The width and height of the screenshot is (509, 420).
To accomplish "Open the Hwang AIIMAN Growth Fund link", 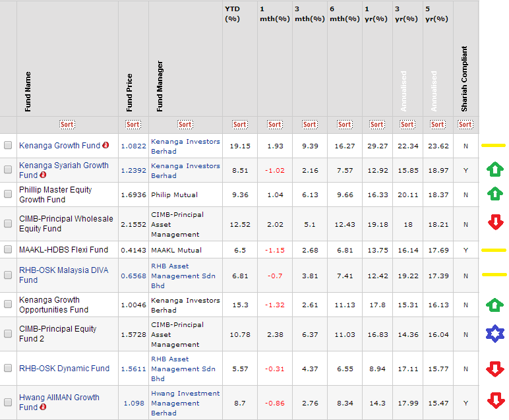I will (x=59, y=402).
